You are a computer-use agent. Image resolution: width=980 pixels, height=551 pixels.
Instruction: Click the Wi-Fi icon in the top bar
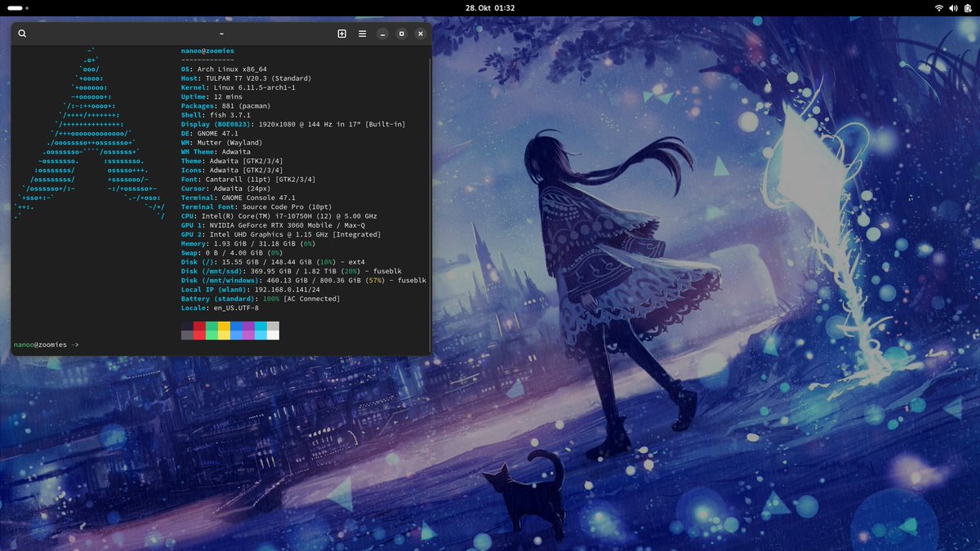click(x=940, y=7)
